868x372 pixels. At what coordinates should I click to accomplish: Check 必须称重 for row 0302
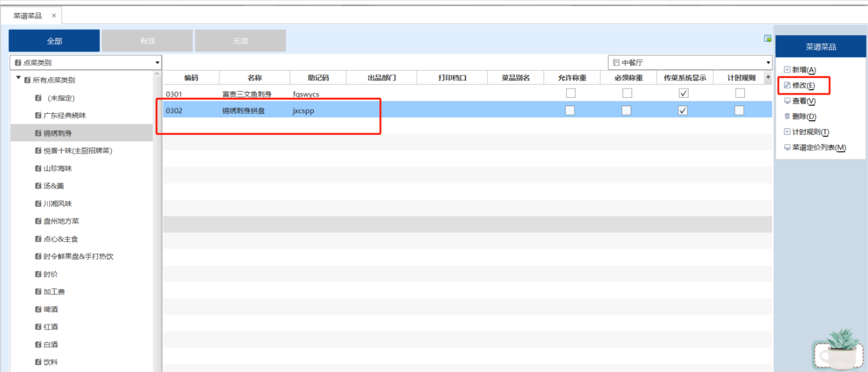pyautogui.click(x=626, y=111)
